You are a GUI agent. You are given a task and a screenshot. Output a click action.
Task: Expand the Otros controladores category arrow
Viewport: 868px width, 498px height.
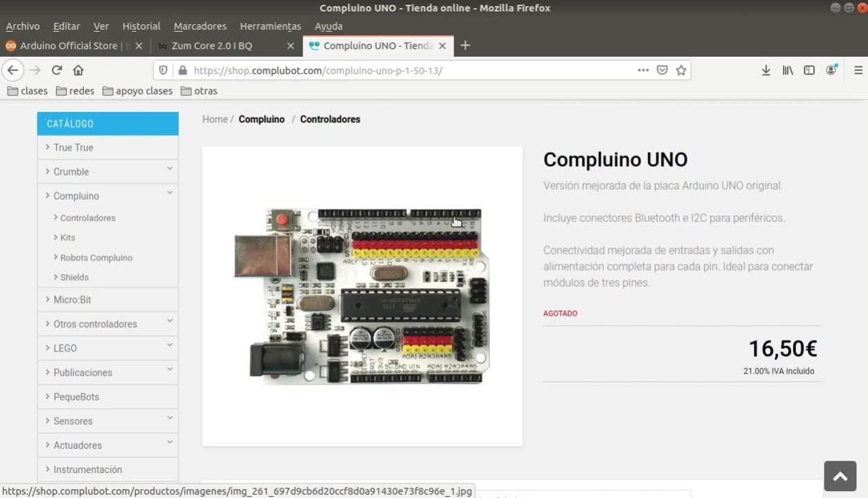pos(170,321)
